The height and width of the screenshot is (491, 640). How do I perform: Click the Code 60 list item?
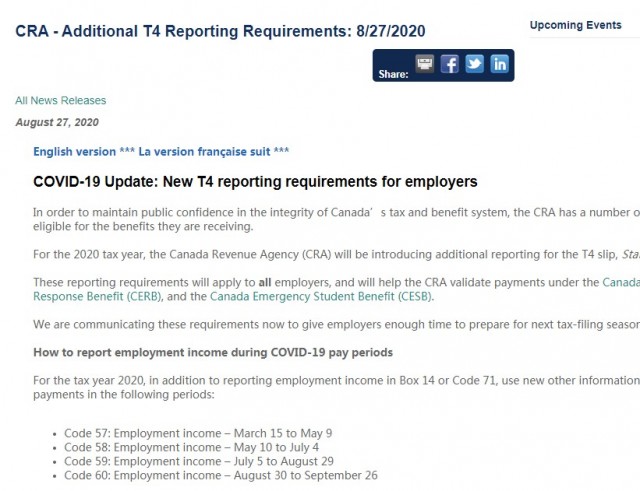[x=221, y=475]
